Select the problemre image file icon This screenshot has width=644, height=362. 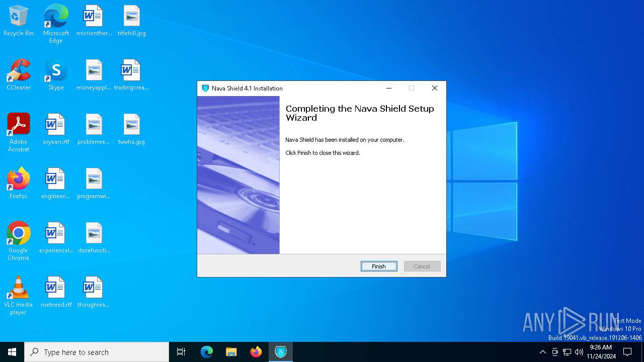pyautogui.click(x=94, y=130)
